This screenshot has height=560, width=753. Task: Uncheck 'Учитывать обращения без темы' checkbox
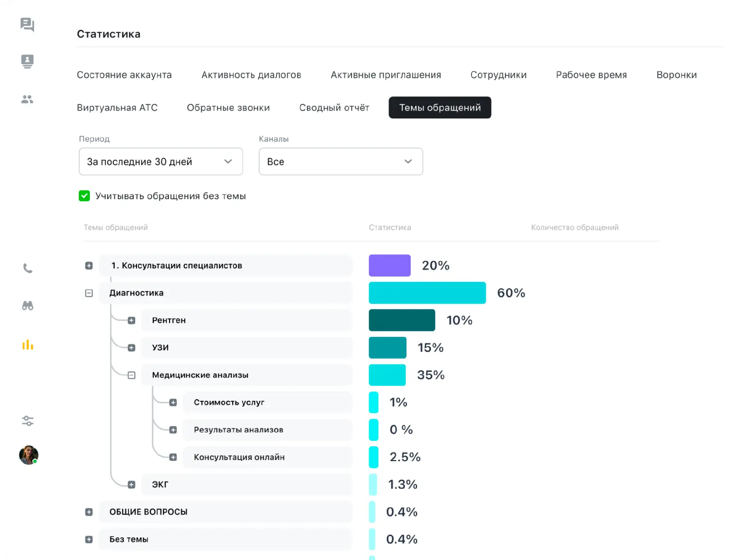tap(84, 196)
